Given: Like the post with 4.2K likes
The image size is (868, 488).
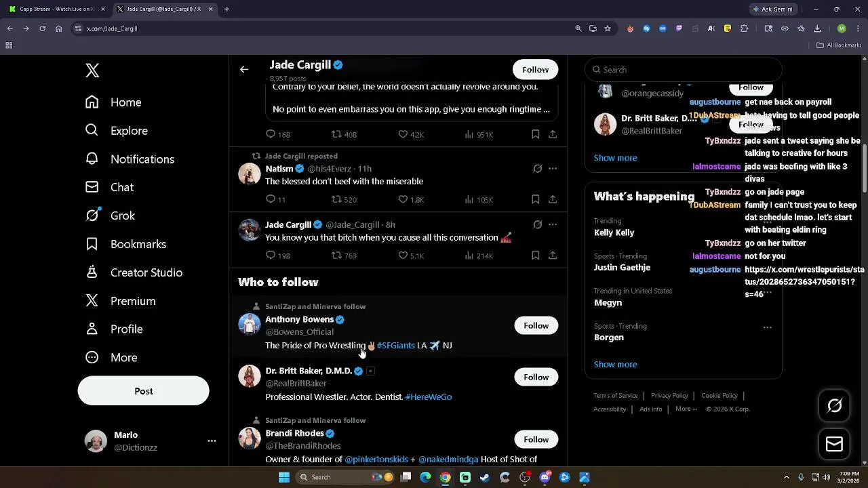Looking at the screenshot, I should tap(403, 134).
